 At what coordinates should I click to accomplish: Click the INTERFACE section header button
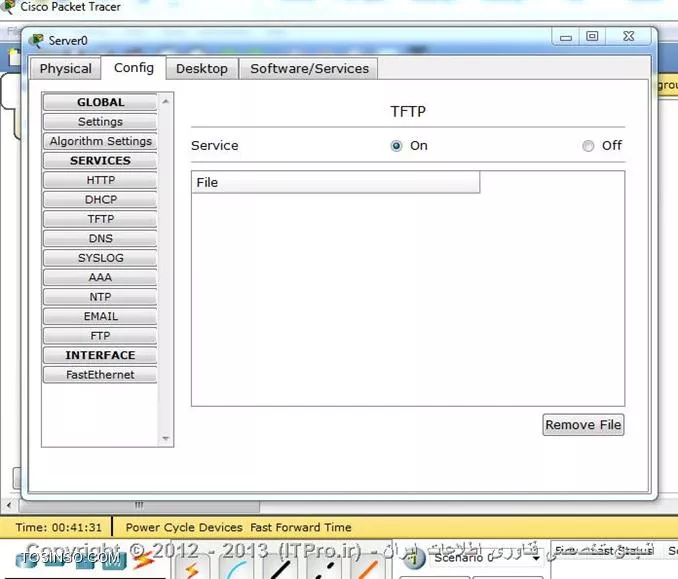(100, 355)
